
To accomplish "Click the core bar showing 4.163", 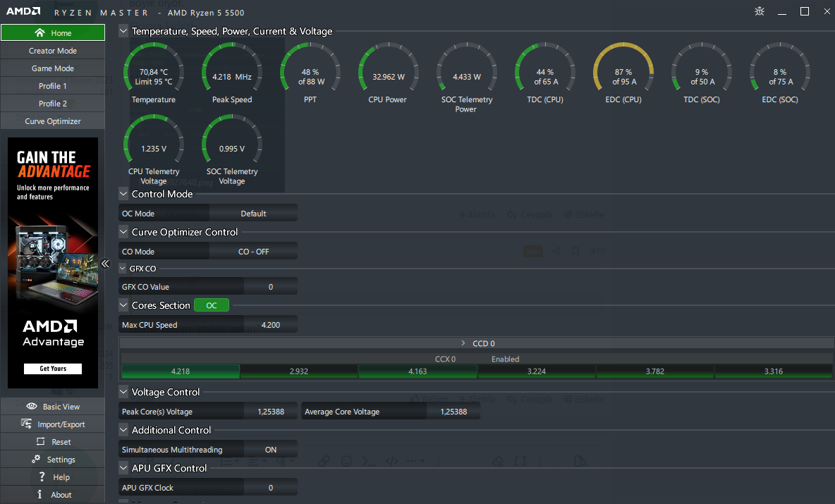I will pyautogui.click(x=417, y=371).
